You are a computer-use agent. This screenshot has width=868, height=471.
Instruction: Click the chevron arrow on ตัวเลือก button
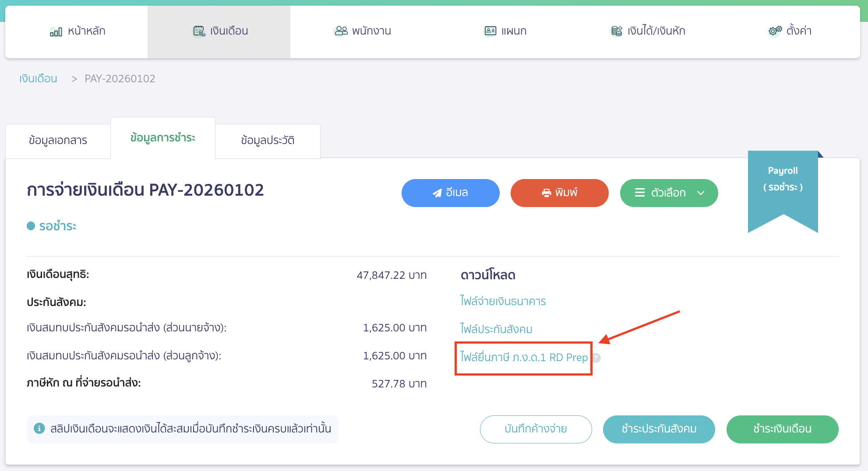(701, 193)
